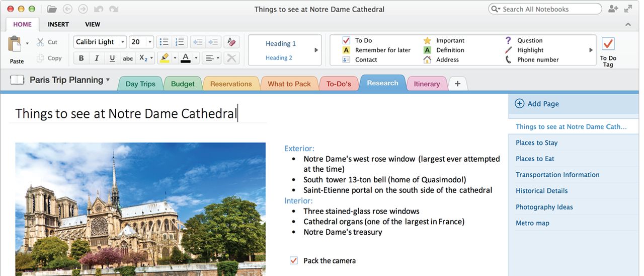Apply the To Do tag
Screen dimensions: 644x276
point(357,40)
